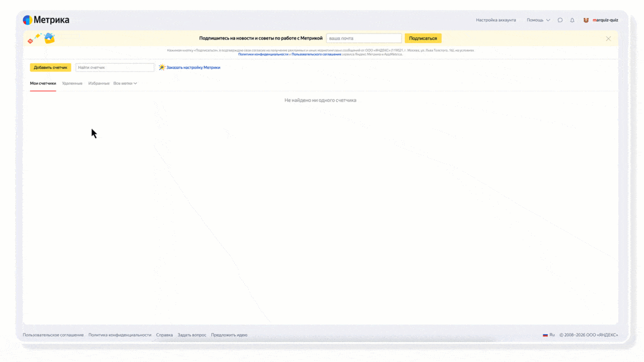644x362 pixels.
Task: Open footer Политика конфиденциальности link
Action: point(120,335)
